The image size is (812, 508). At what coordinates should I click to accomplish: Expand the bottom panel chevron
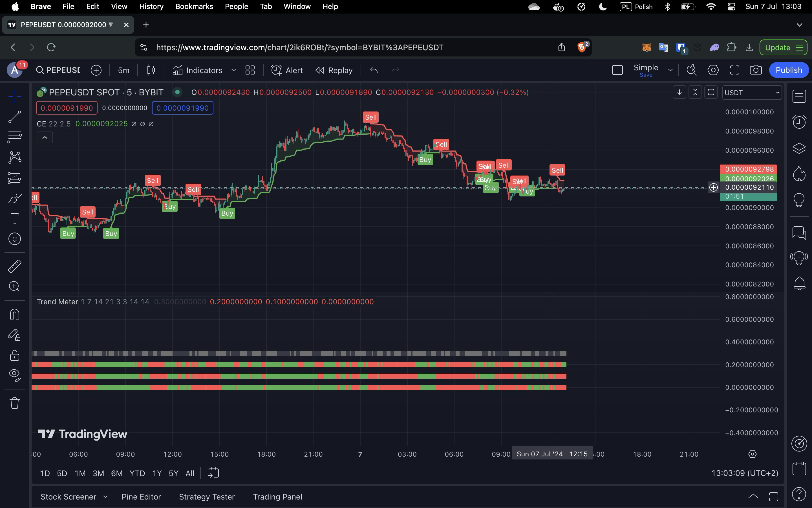(753, 496)
